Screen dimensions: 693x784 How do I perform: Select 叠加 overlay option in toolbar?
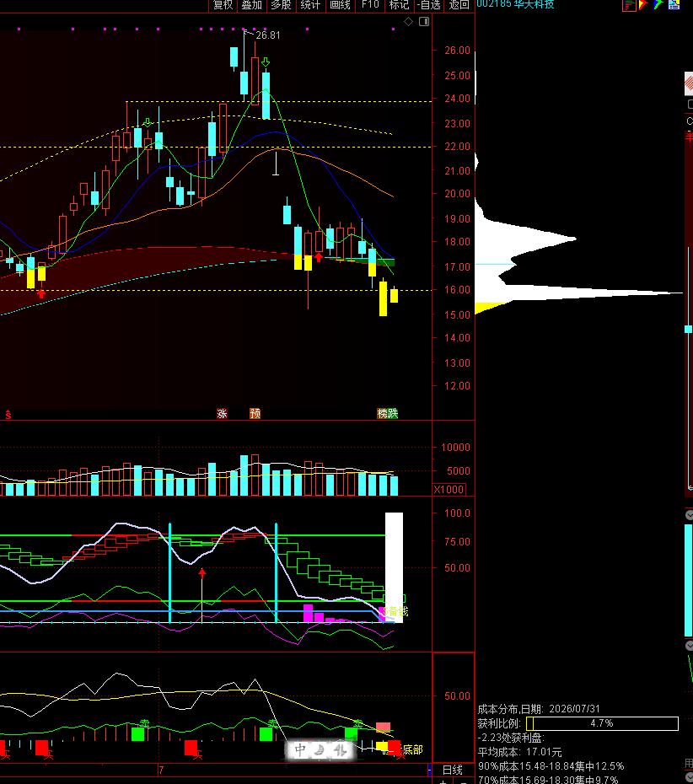251,5
